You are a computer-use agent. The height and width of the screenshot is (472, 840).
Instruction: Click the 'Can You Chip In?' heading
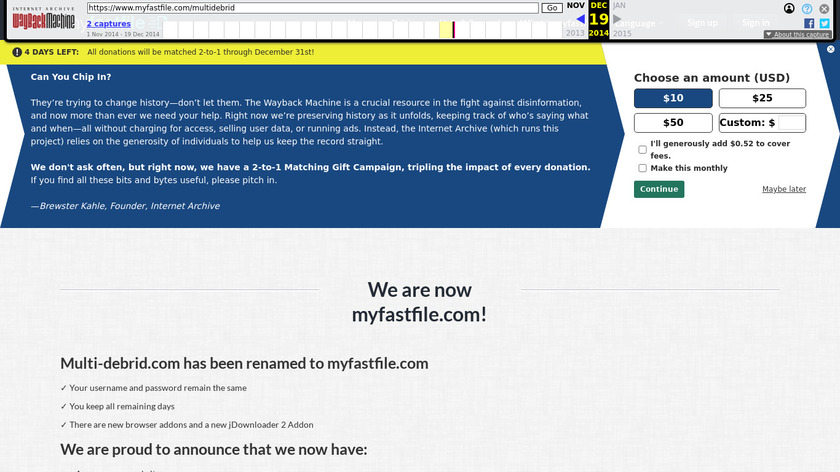point(71,77)
